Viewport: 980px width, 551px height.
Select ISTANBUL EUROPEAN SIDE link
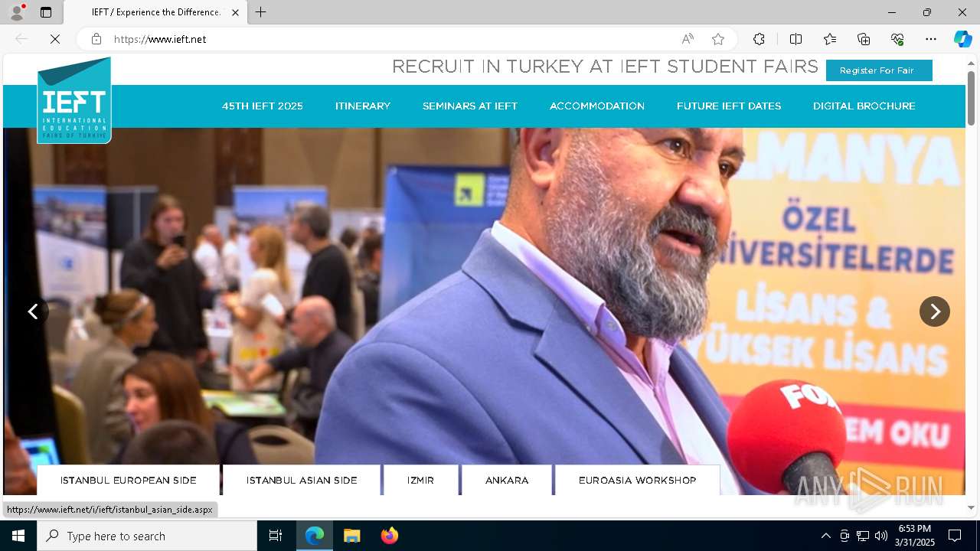point(129,481)
